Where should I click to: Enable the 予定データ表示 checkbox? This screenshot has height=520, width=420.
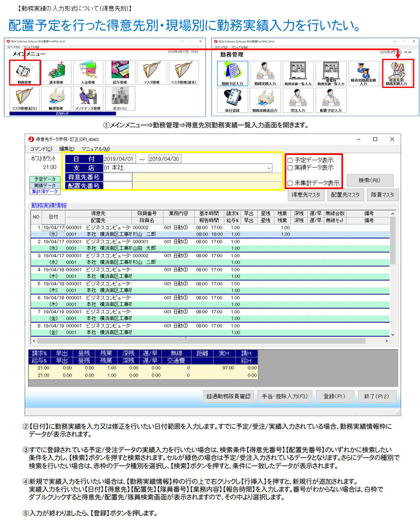click(x=290, y=160)
